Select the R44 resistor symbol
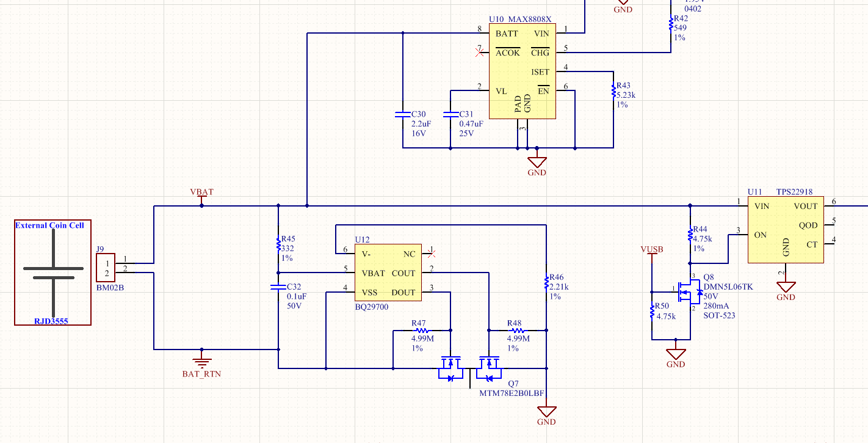The image size is (868, 443). pyautogui.click(x=690, y=235)
